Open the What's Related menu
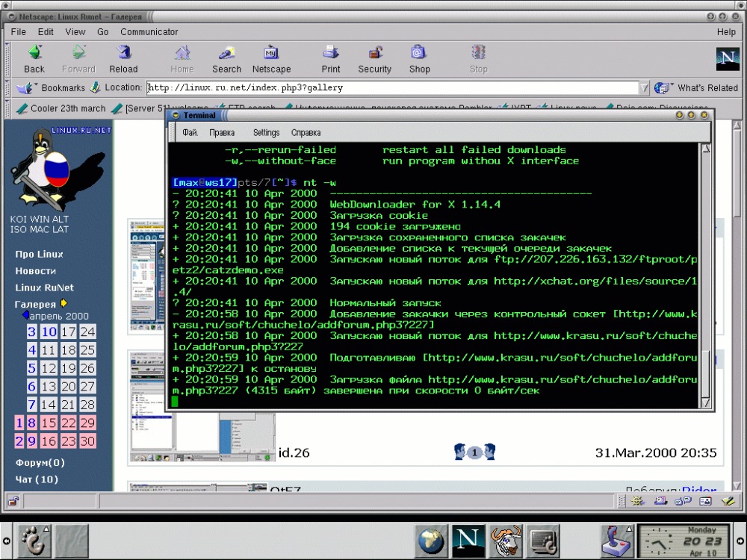 coord(696,87)
